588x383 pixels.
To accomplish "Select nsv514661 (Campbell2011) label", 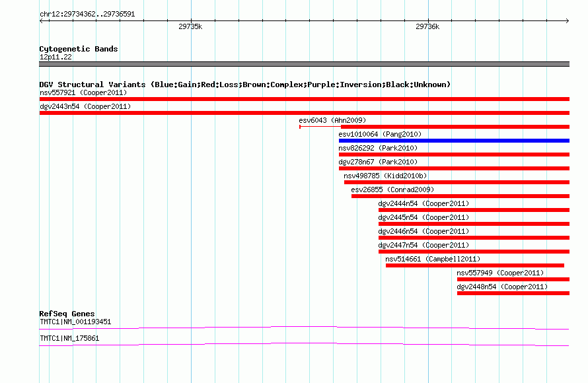I will [433, 259].
